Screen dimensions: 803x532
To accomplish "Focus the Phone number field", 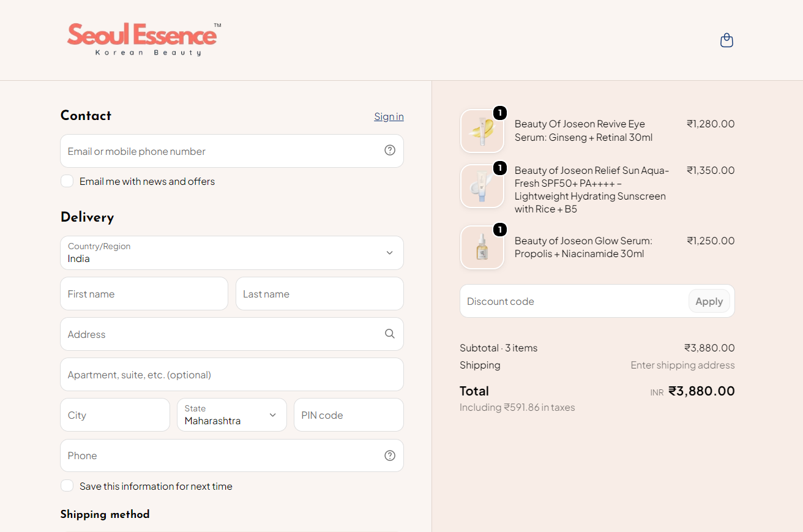I will 232,455.
